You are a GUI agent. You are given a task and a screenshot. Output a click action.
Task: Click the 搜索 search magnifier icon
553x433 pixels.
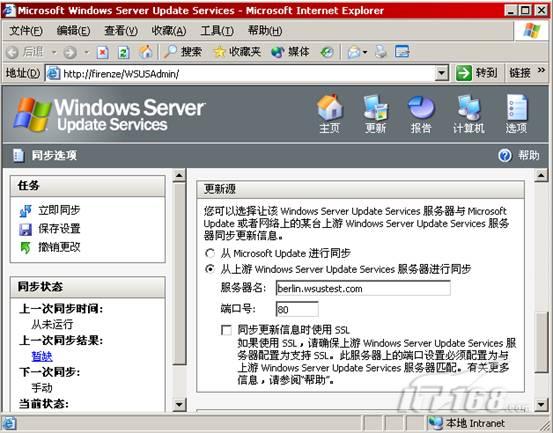point(171,52)
